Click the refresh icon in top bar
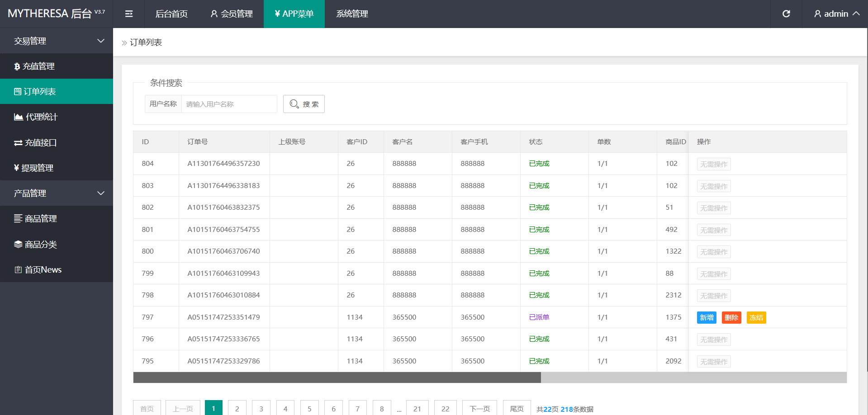This screenshot has height=415, width=868. click(786, 14)
